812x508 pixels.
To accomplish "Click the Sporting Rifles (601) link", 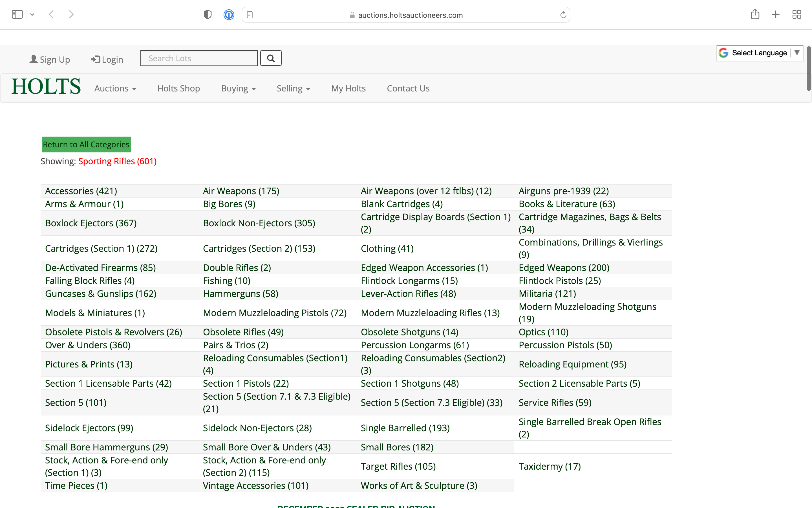I will [118, 161].
